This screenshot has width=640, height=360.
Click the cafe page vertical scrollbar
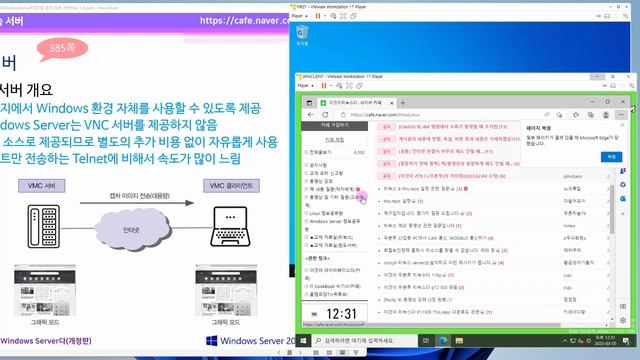tap(612, 209)
